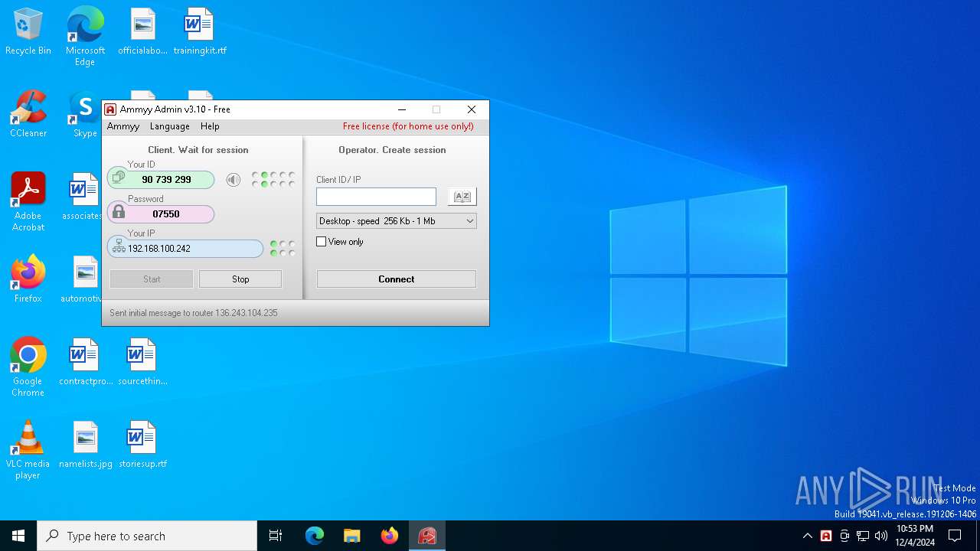This screenshot has height=551, width=980.
Task: Open volume control in system tray
Action: tap(881, 536)
